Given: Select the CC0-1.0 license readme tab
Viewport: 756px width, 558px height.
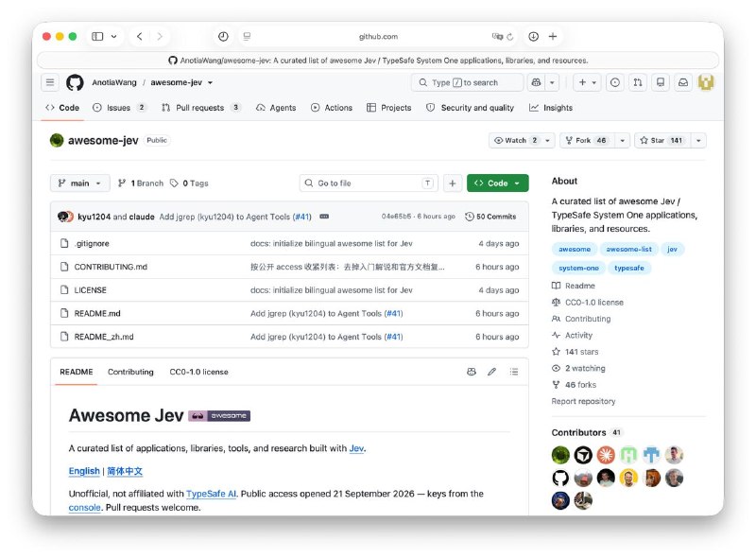Looking at the screenshot, I should click(x=198, y=372).
